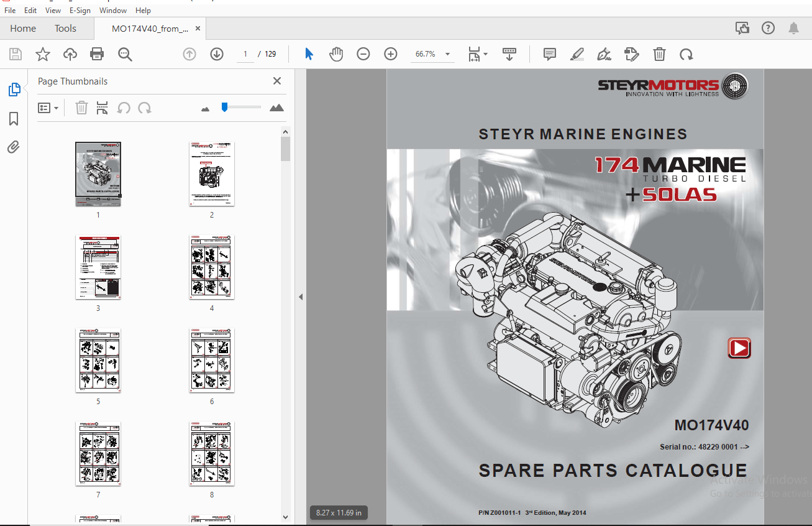Click the '8.27 x 11.69 in' page size label
This screenshot has width=812, height=526.
[339, 513]
